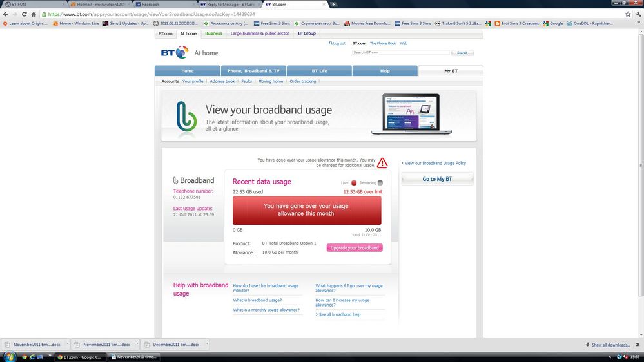This screenshot has height=362, width=644.
Task: Switch to the Facebook browser tab
Action: click(x=164, y=4)
